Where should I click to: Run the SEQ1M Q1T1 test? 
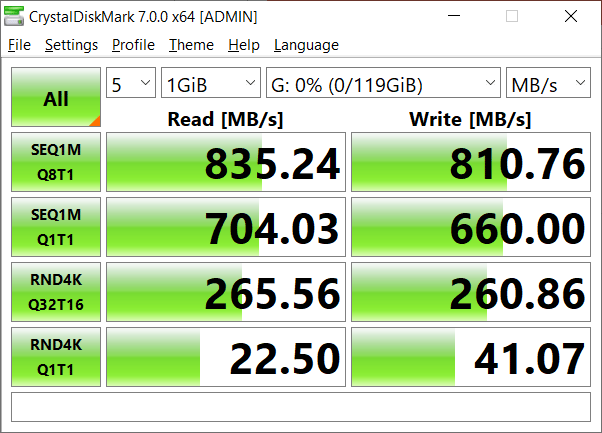56,227
